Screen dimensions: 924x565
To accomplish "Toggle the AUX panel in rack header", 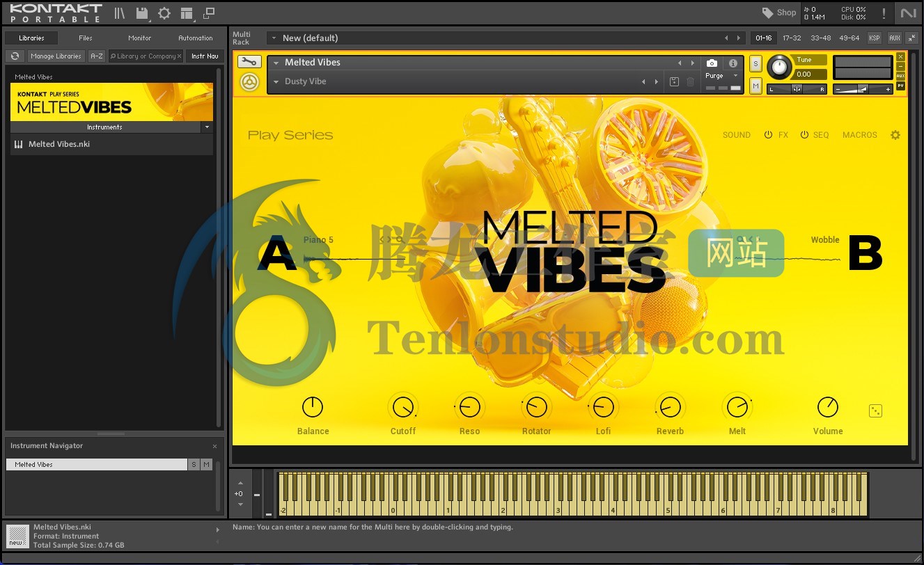I will pos(895,38).
